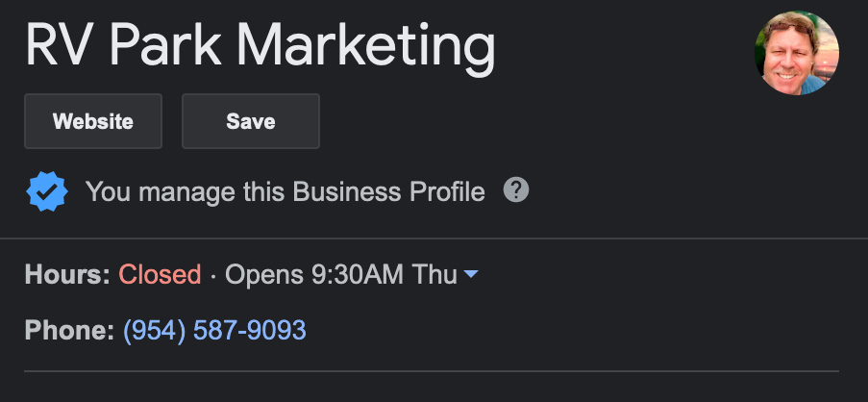Expand business hours with the blue arrow

click(471, 274)
